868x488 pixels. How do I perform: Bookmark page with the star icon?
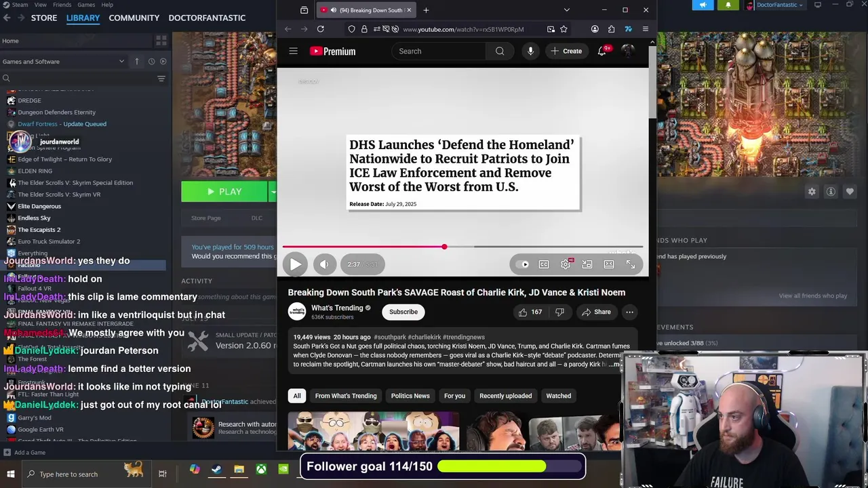pyautogui.click(x=564, y=29)
